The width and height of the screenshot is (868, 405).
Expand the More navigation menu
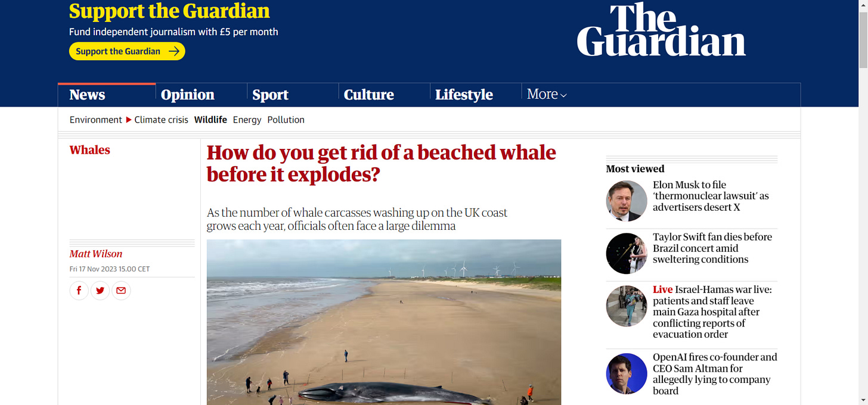(547, 94)
